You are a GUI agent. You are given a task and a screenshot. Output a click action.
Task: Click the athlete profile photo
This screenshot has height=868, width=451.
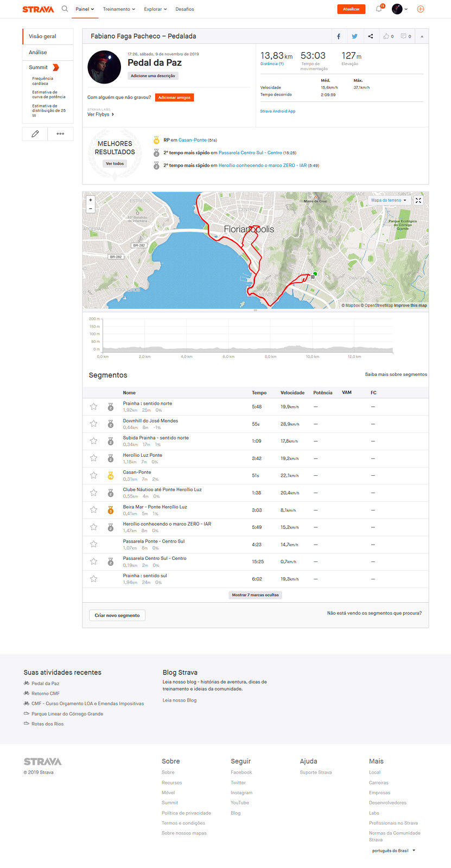[104, 67]
